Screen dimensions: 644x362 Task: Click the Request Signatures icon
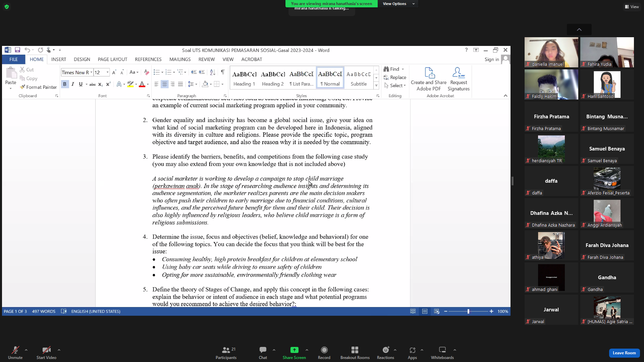(x=459, y=72)
